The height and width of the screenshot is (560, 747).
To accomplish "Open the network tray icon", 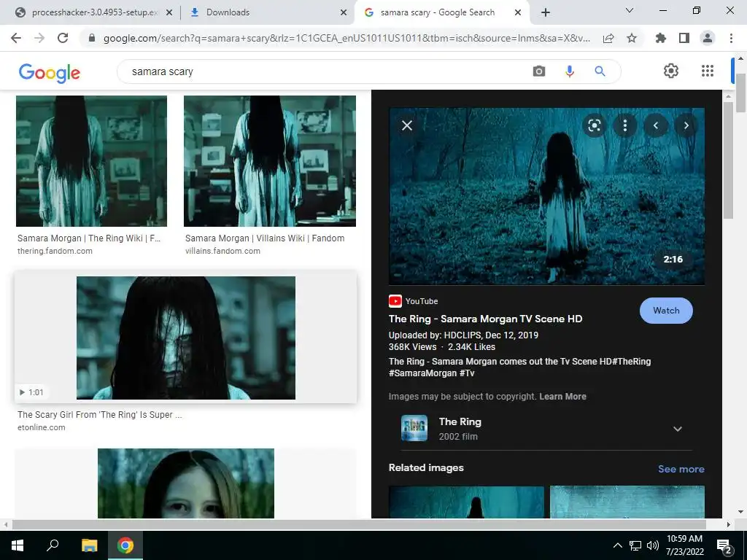I will [x=635, y=545].
